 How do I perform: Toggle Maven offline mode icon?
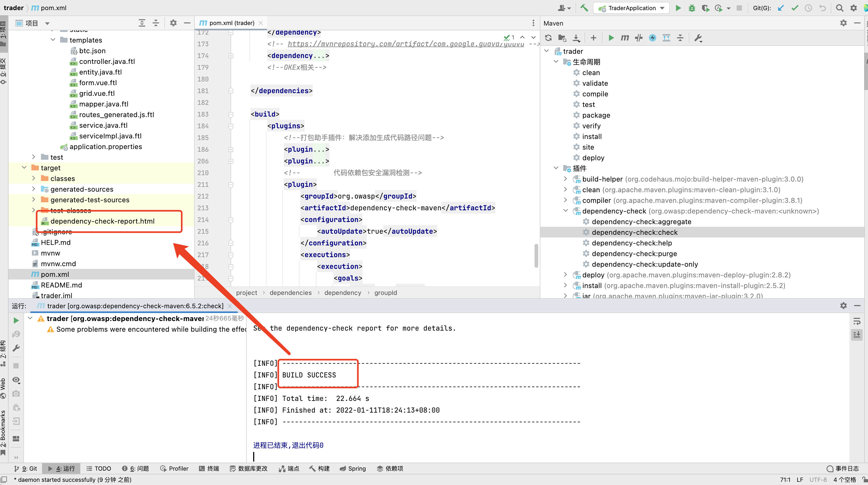click(x=639, y=38)
